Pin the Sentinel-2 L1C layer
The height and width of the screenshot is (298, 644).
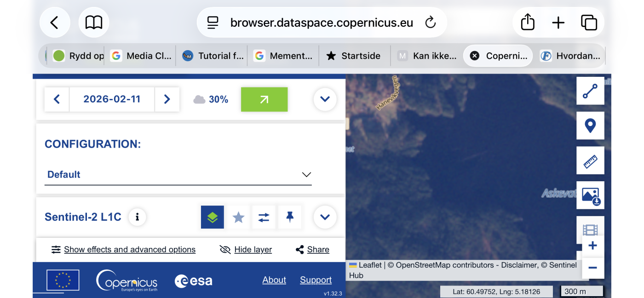290,217
